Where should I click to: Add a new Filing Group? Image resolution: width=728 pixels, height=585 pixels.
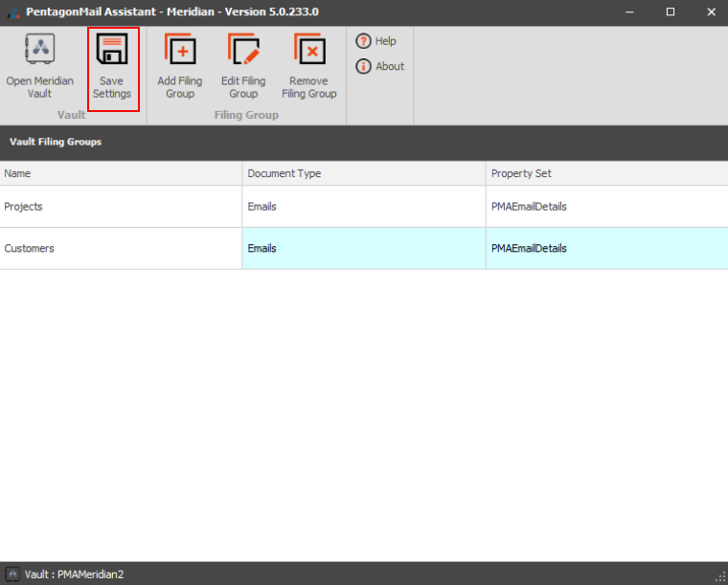(x=180, y=66)
